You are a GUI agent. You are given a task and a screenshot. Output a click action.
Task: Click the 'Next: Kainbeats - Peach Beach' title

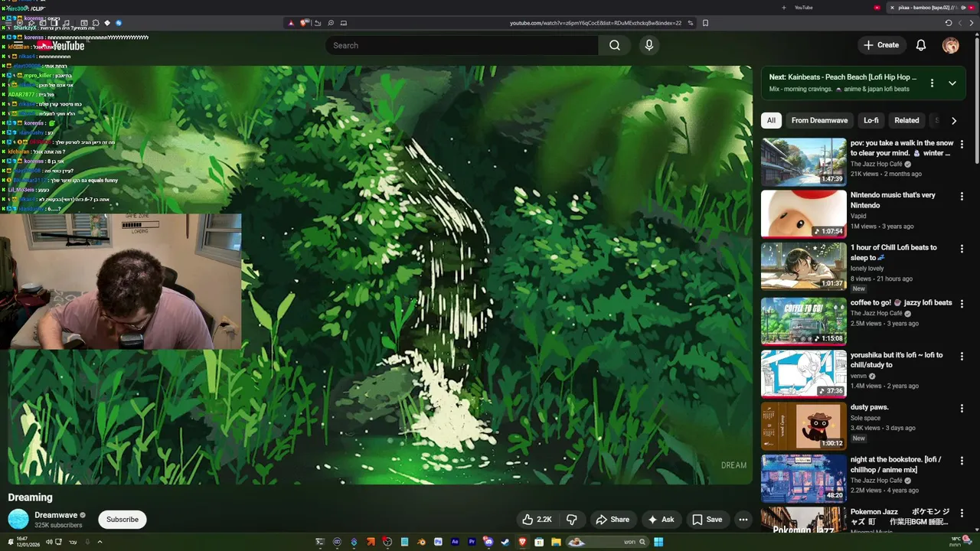pos(842,77)
